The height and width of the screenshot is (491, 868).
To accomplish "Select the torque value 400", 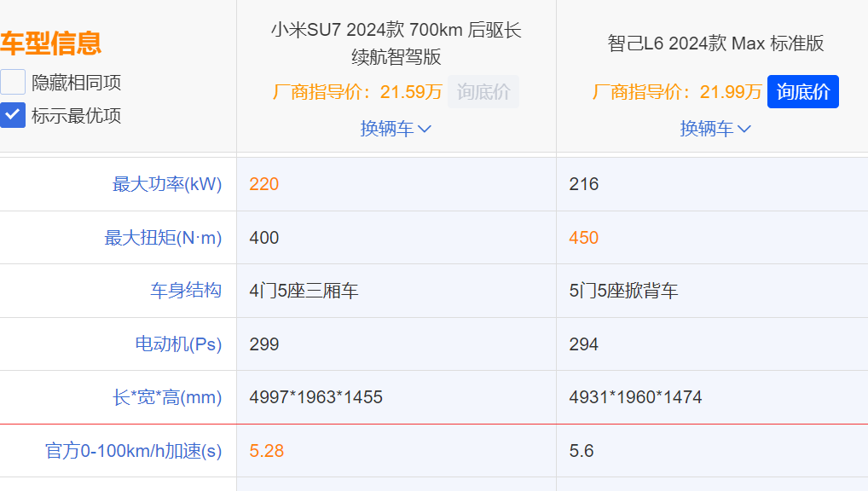I will click(264, 238).
